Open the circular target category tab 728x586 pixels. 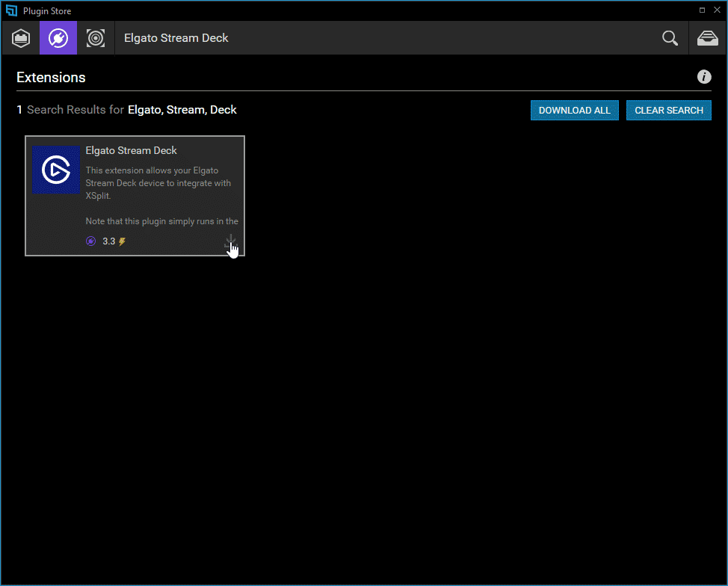(x=96, y=38)
